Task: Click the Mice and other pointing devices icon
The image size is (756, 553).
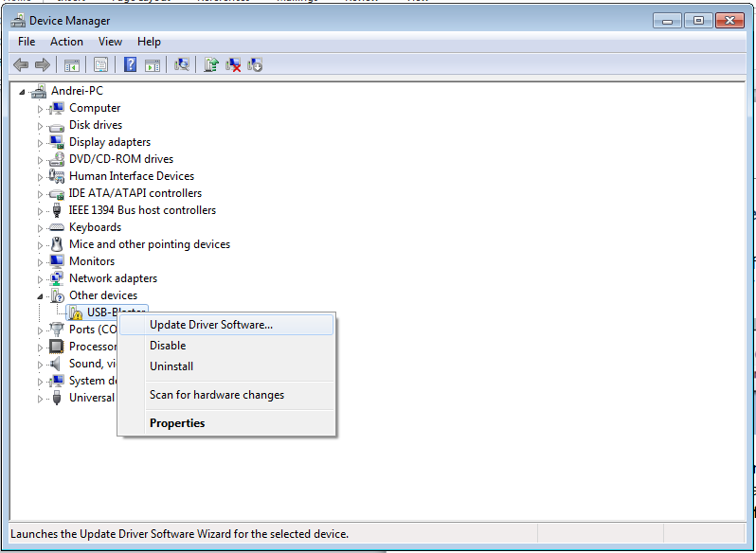Action: [x=57, y=244]
